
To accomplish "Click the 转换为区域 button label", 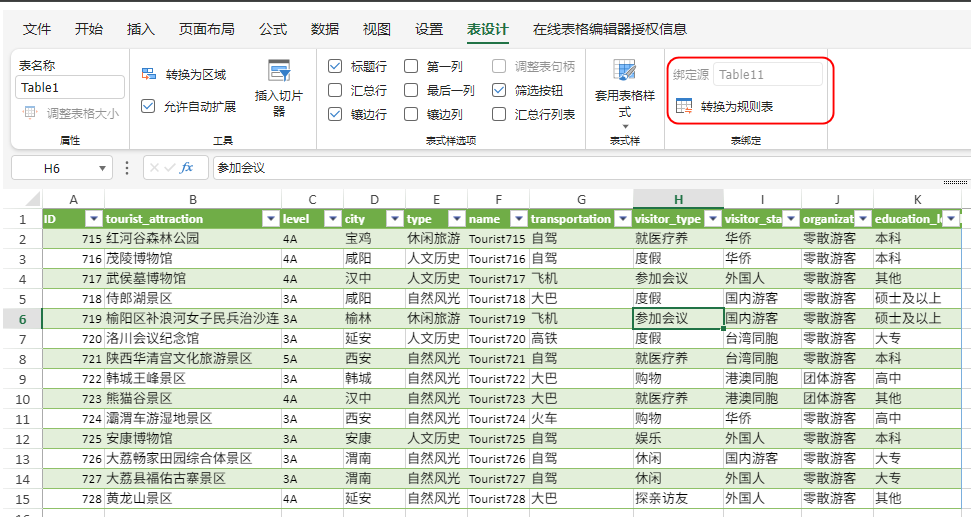I will pyautogui.click(x=196, y=74).
